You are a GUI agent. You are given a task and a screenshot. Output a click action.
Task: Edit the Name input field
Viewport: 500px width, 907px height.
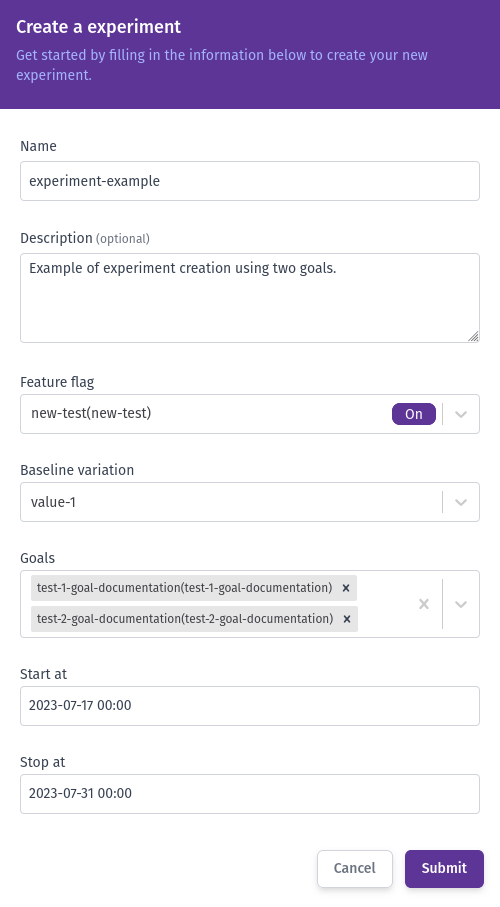(250, 181)
